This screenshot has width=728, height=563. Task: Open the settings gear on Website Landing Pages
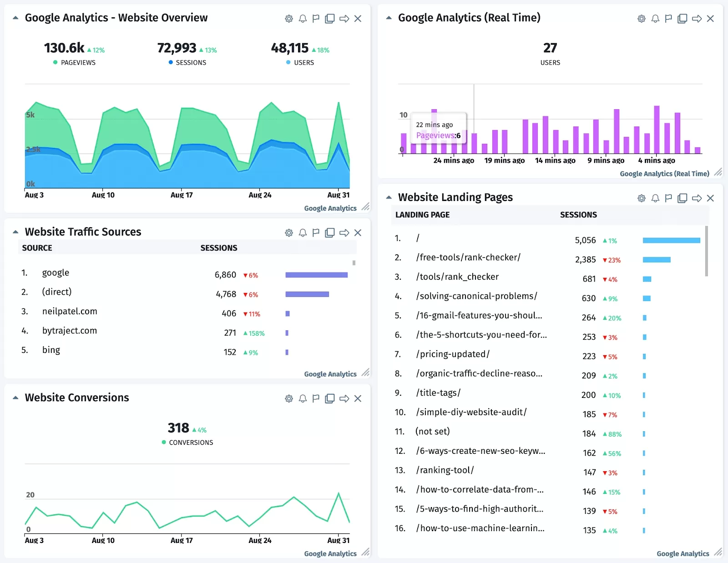(641, 198)
